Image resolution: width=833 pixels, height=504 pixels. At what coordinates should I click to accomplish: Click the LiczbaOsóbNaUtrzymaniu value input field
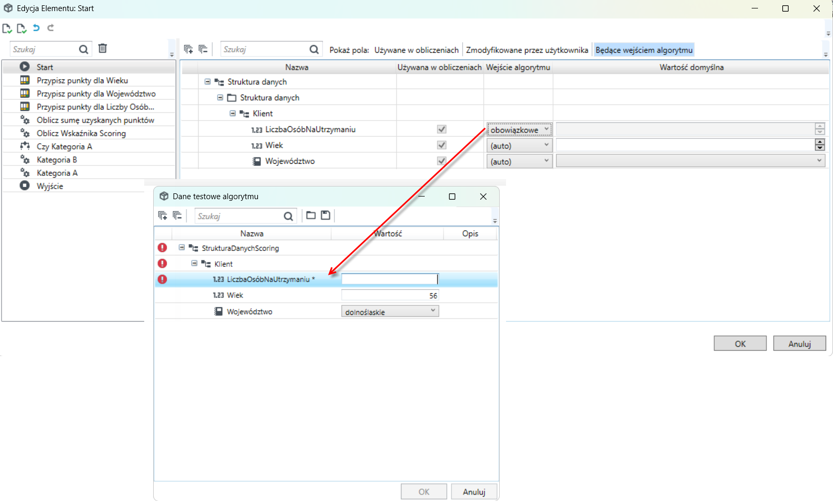coord(390,279)
